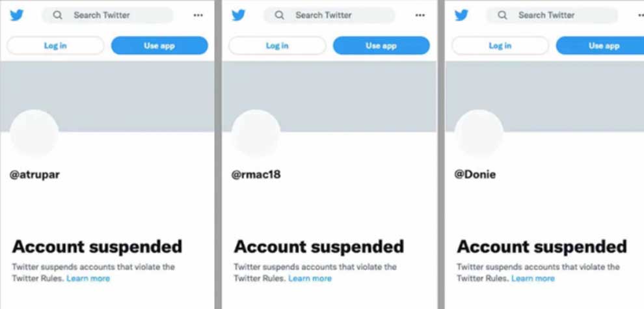Open three-dot more menu on @rmac18 page
644x309 pixels.
coord(420,15)
